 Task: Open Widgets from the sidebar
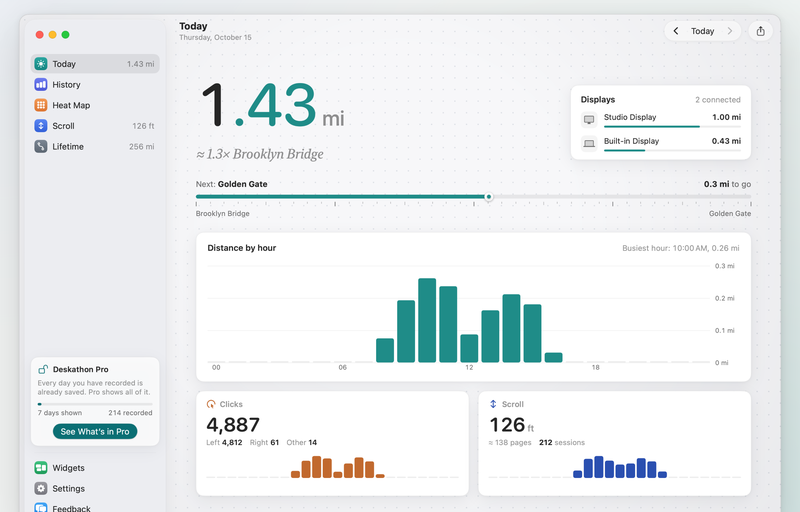(95, 468)
